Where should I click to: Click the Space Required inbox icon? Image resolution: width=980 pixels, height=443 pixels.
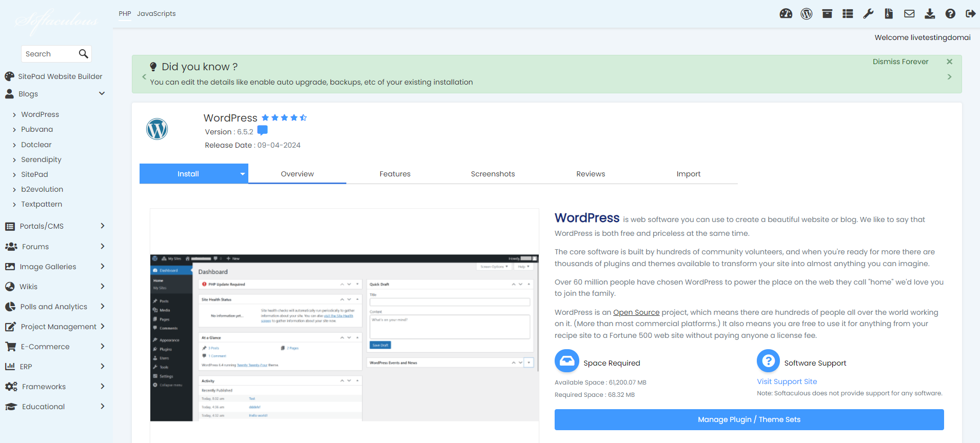pyautogui.click(x=567, y=361)
